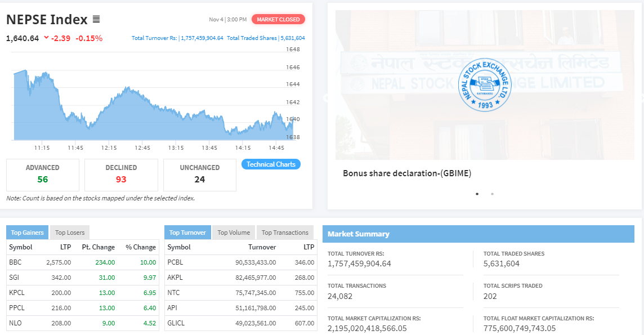
Task: Click the Total Transactions value 24,082
Action: (339, 296)
